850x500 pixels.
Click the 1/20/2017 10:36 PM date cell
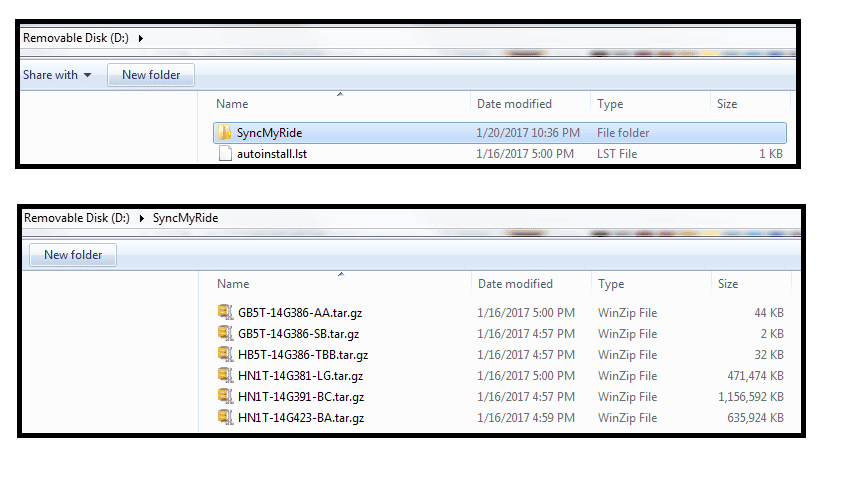click(x=528, y=133)
